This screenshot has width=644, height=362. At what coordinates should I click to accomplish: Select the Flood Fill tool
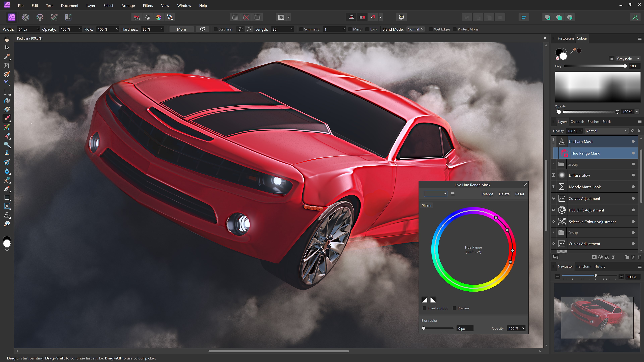(7, 101)
